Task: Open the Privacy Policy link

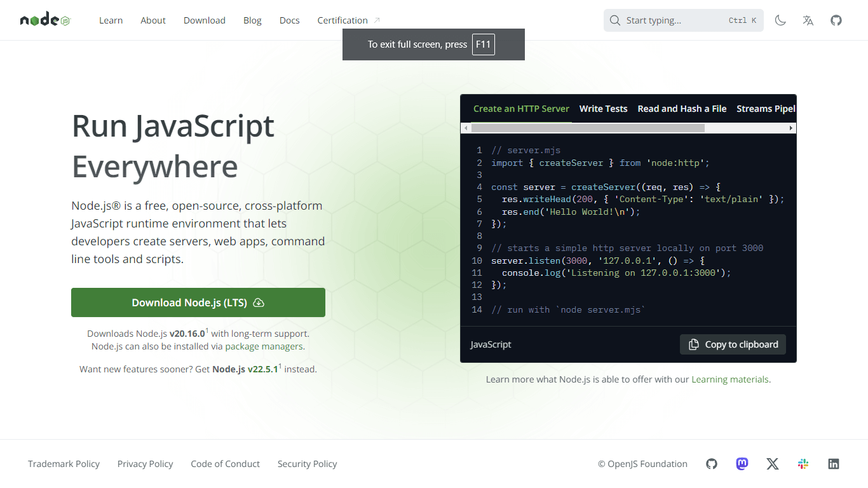Action: coord(145,464)
